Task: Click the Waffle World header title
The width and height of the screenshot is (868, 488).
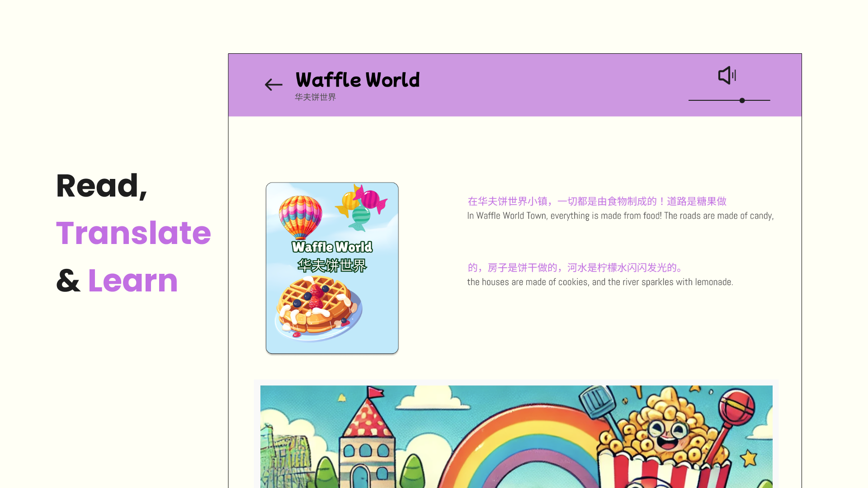Action: 357,80
